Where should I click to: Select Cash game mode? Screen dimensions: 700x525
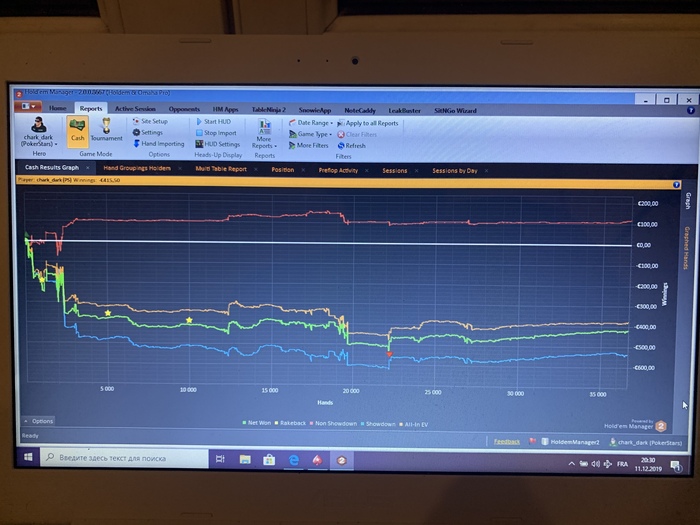coord(77,130)
